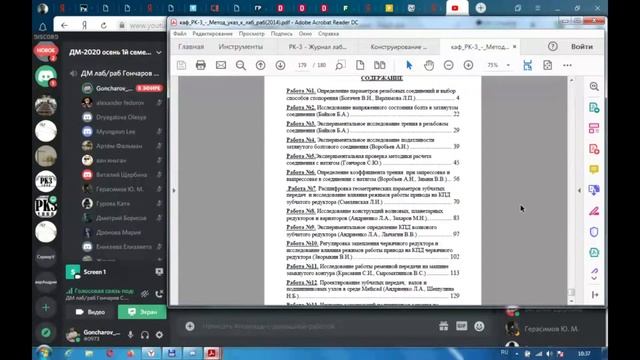This screenshot has width=640, height=360.
Task: Toggle the green Экран screen share button
Action: (142, 312)
